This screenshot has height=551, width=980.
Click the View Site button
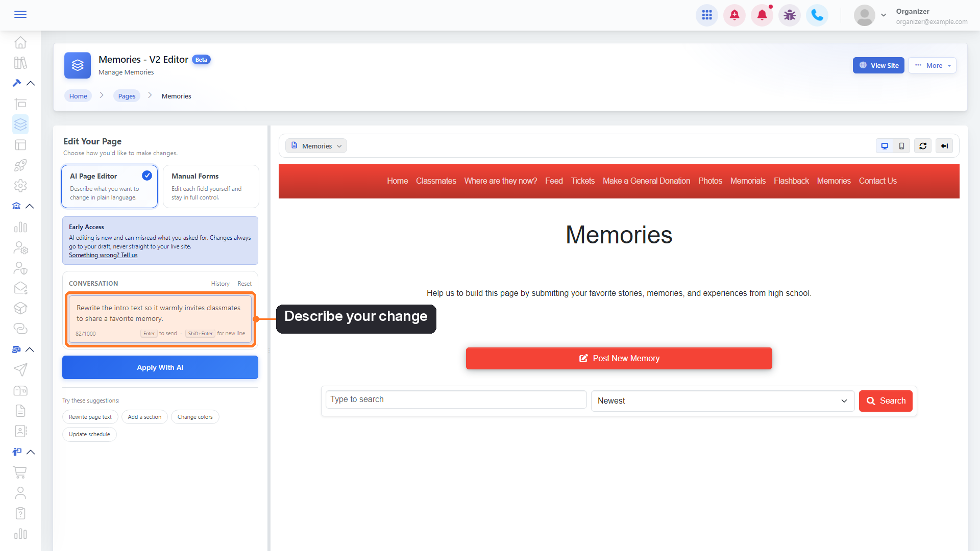click(878, 65)
